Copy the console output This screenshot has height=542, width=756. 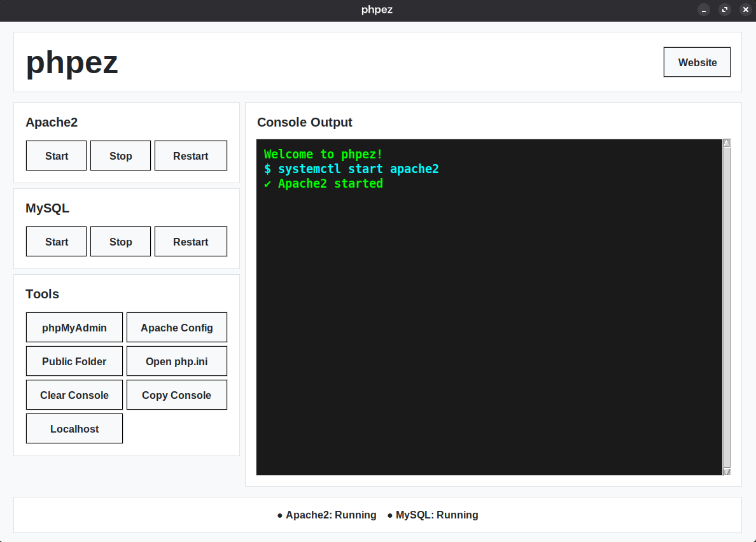tap(176, 394)
